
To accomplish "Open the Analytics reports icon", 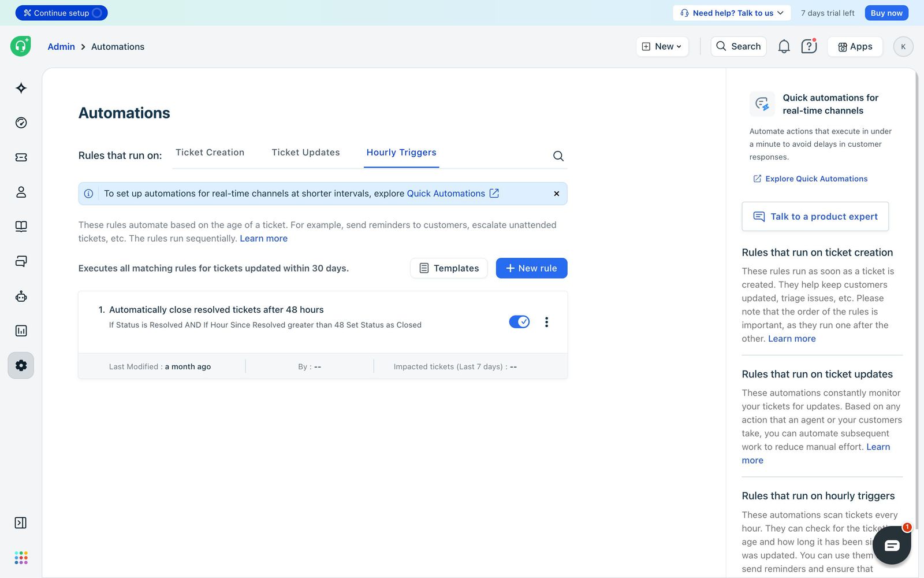I will tap(21, 331).
